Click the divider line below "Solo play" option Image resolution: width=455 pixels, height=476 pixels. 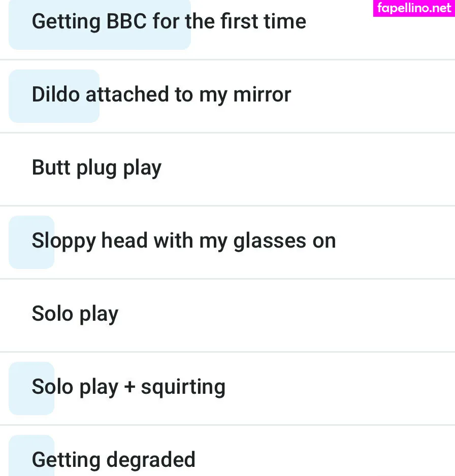click(x=227, y=352)
